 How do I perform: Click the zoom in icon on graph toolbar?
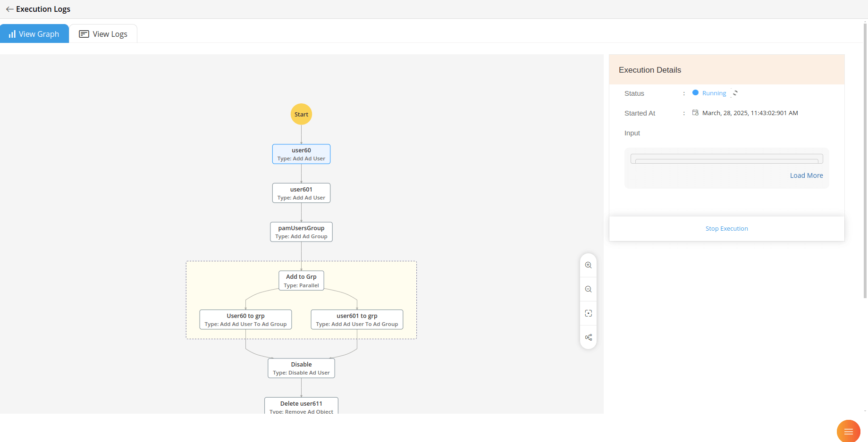(588, 265)
